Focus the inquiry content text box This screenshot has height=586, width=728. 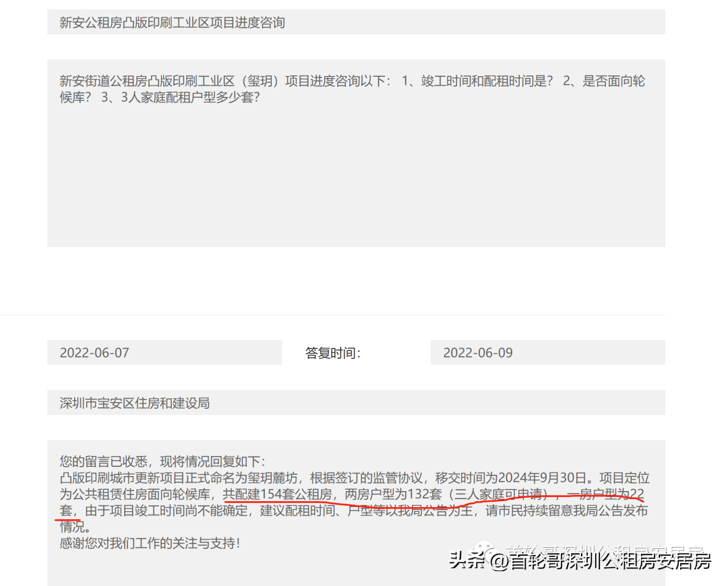tap(356, 175)
